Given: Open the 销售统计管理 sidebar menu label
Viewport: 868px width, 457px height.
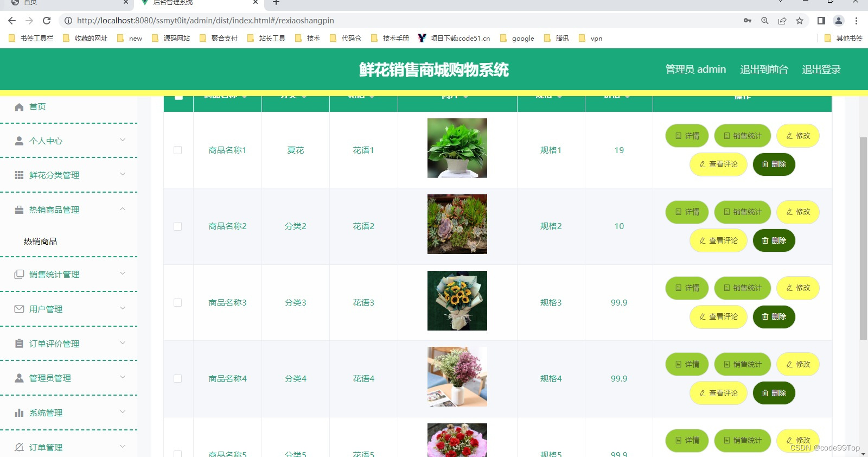Looking at the screenshot, I should coord(54,275).
